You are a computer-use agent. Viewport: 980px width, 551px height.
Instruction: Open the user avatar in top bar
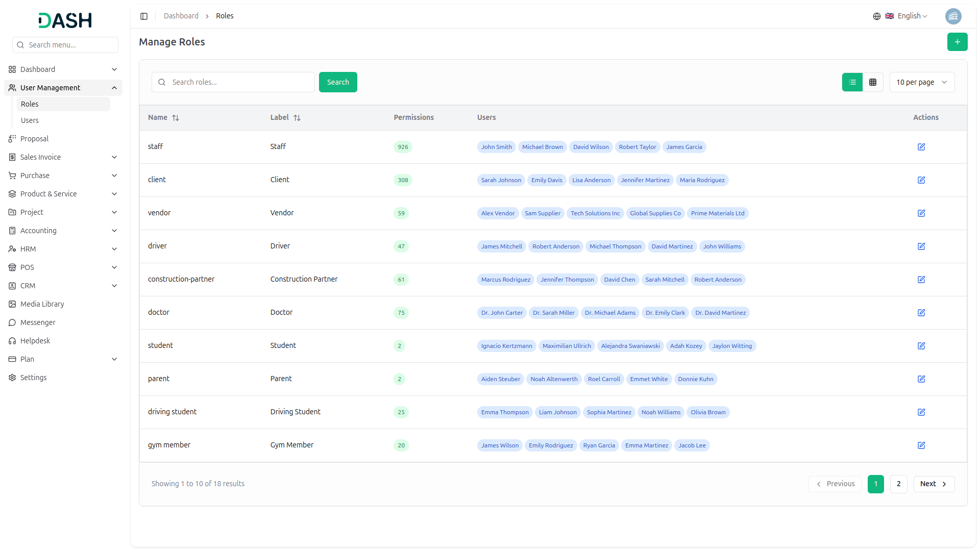coord(953,16)
